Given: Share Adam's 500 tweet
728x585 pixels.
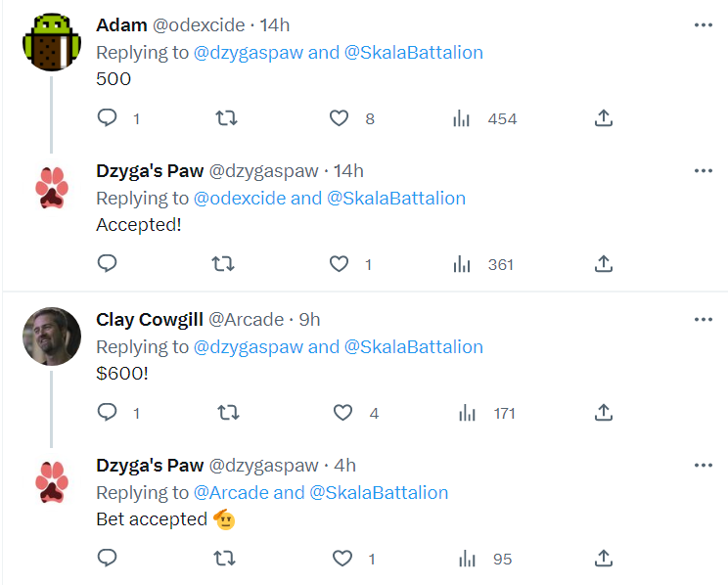Looking at the screenshot, I should [x=604, y=118].
